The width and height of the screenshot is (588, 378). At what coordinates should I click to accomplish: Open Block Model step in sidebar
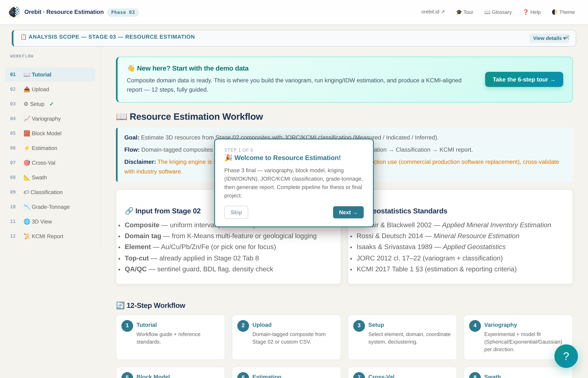point(50,133)
